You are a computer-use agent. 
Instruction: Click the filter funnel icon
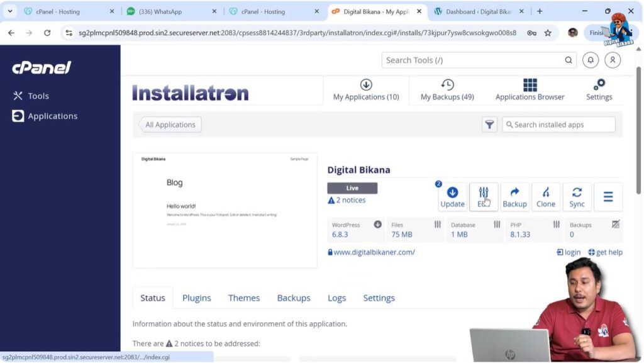[x=489, y=125]
